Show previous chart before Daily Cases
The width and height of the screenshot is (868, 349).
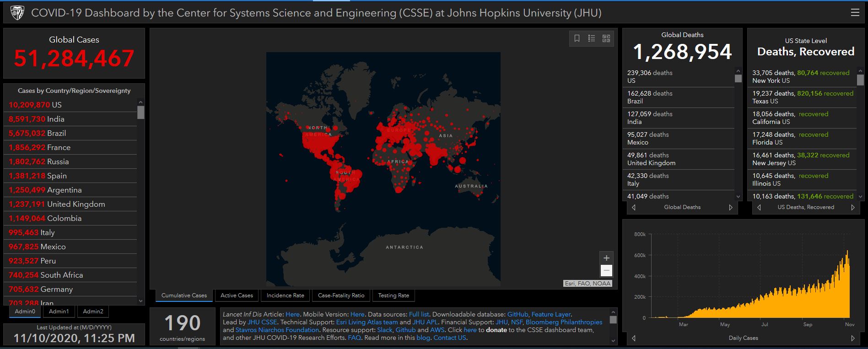[x=634, y=338]
